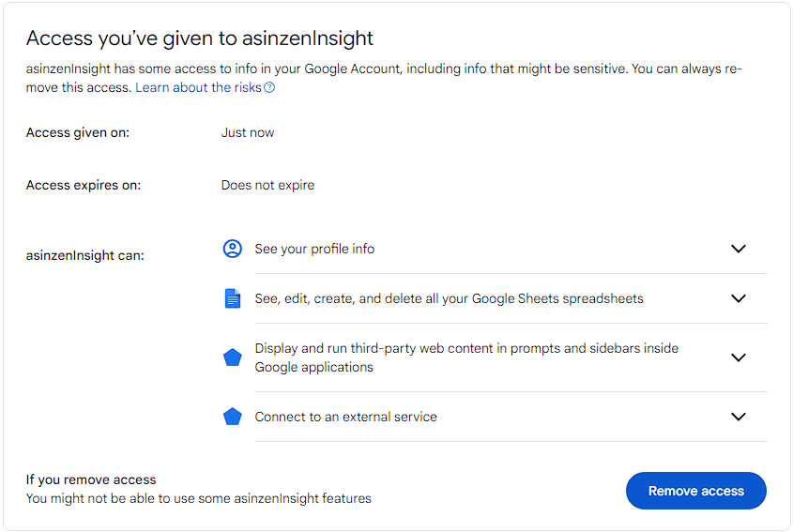Click the Remove access button
793x532 pixels.
tap(696, 491)
